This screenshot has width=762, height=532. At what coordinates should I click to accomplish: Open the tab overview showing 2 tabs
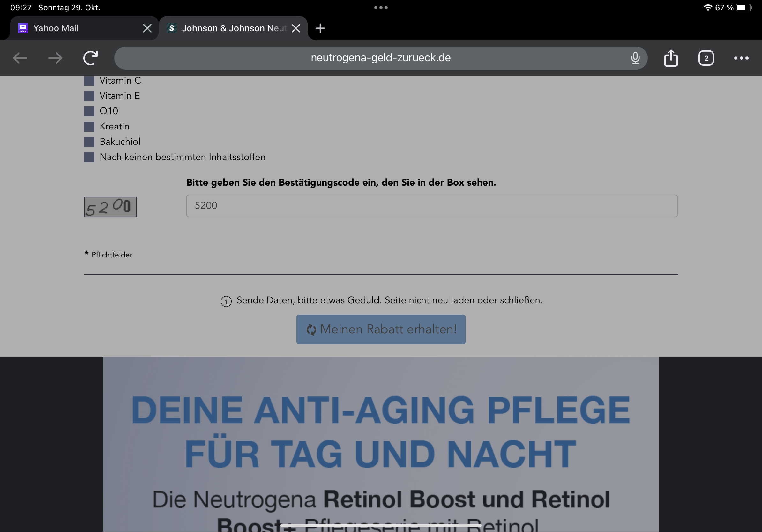[x=706, y=58]
